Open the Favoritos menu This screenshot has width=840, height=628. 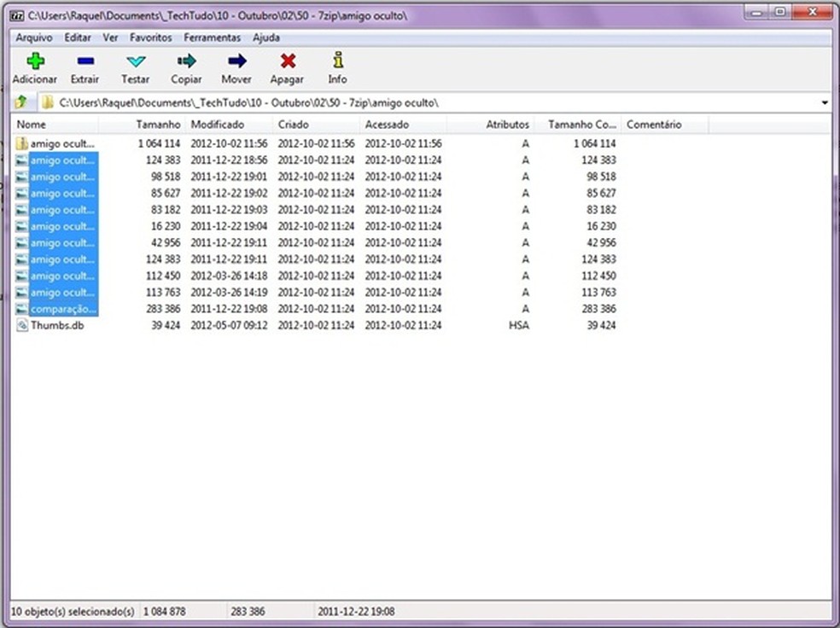pos(150,38)
